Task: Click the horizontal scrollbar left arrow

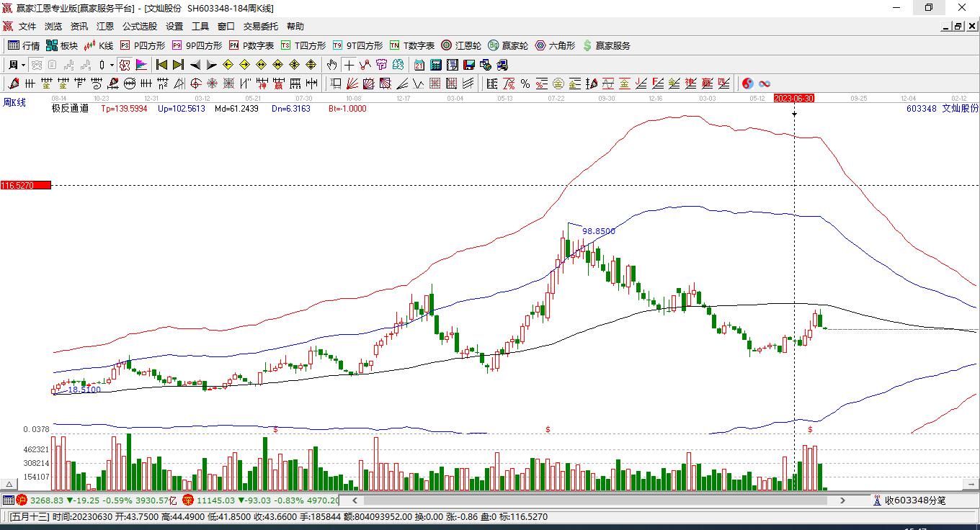Action: click(355, 500)
